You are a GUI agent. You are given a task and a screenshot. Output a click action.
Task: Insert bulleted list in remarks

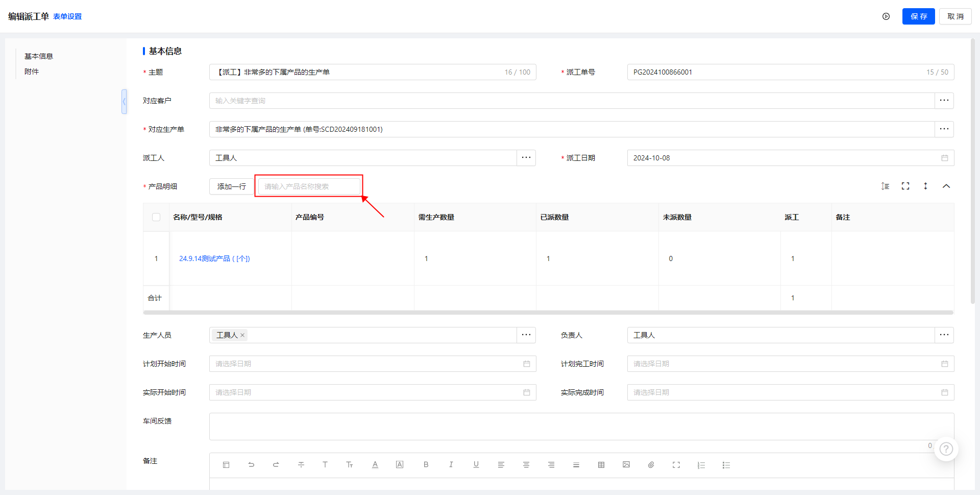tap(726, 465)
